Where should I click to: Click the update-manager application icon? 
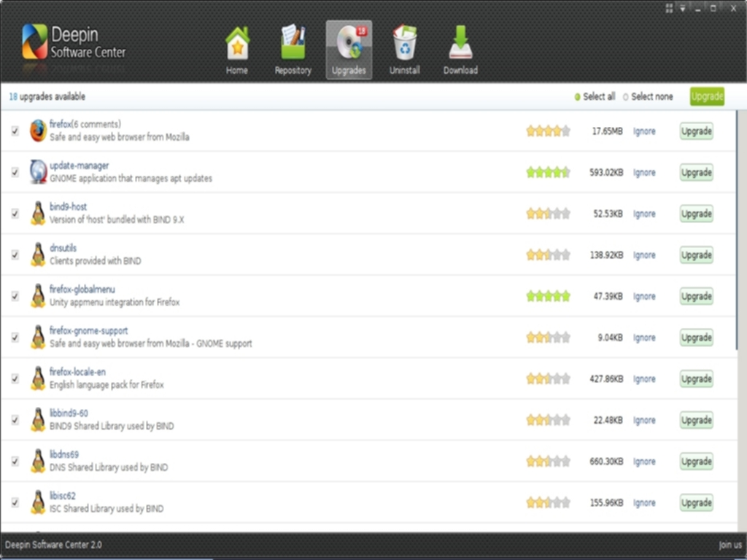[x=38, y=172]
